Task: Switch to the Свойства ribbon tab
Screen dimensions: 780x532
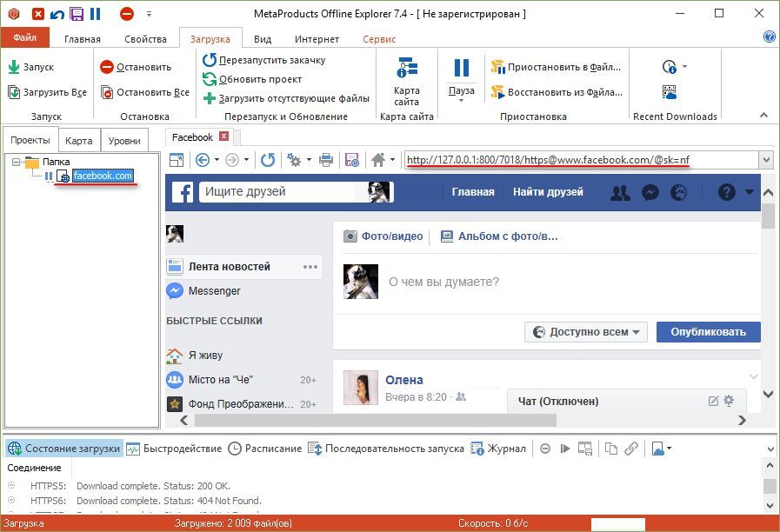Action: [145, 39]
